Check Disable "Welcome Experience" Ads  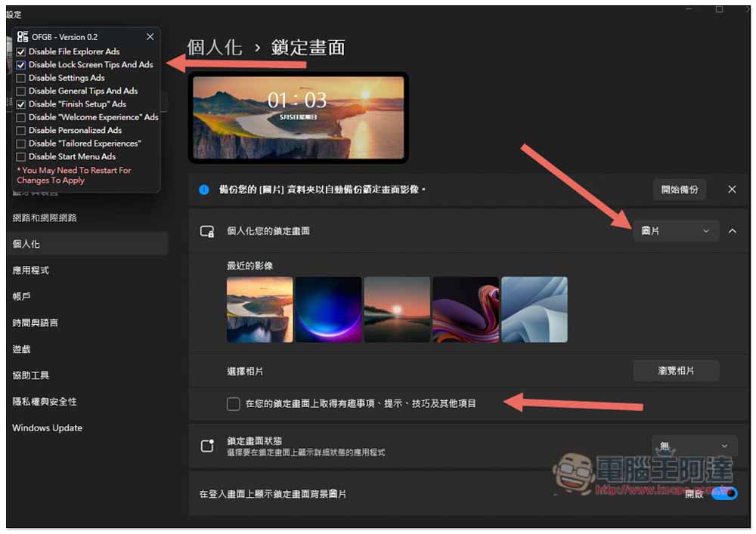(20, 118)
